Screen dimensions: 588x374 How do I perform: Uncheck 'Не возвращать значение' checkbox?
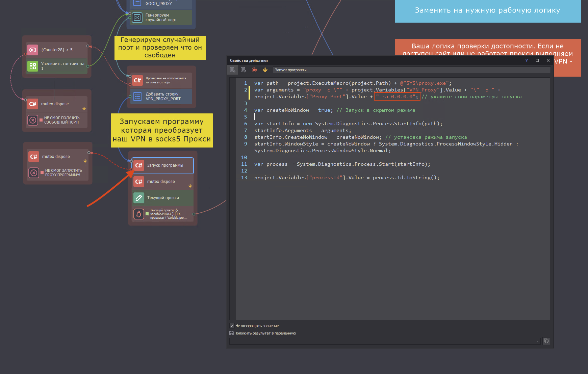[x=232, y=326]
